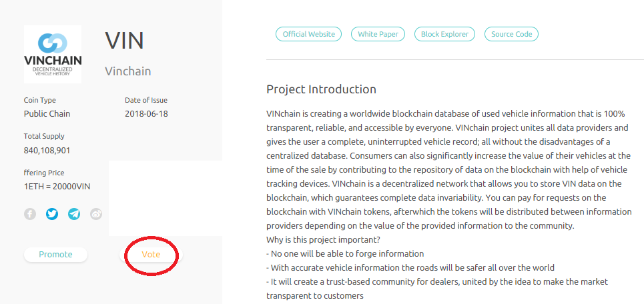Open the Official Website link
The width and height of the screenshot is (644, 304).
click(x=308, y=34)
